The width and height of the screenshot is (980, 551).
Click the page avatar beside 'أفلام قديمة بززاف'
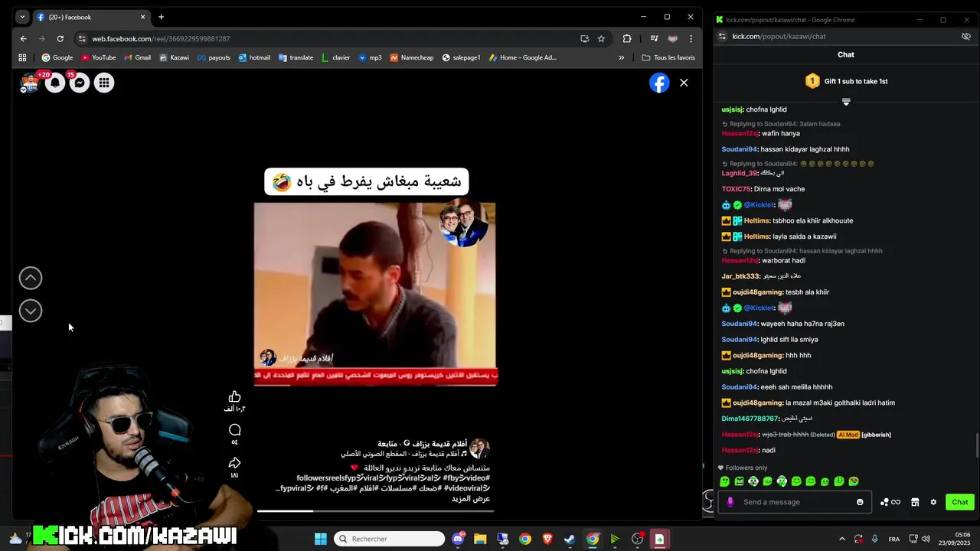[479, 448]
